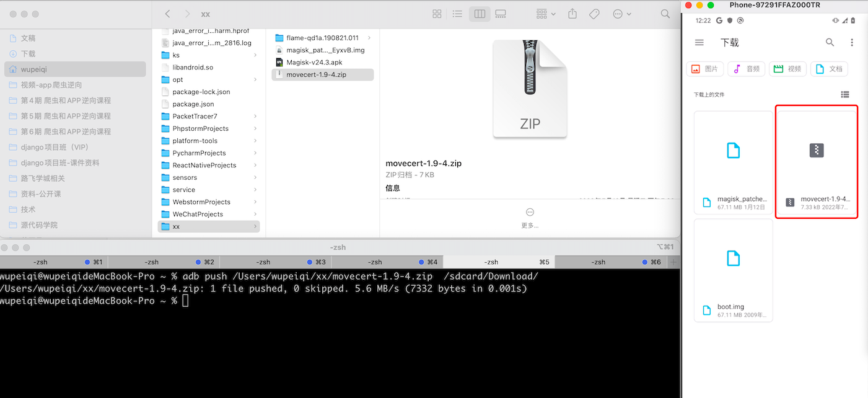Viewport: 868px width, 398px height.
Task: Expand the sensors folder chevron
Action: click(255, 177)
